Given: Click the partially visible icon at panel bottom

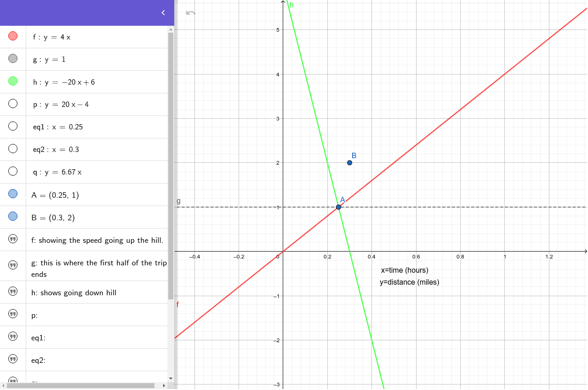Looking at the screenshot, I should [12, 380].
